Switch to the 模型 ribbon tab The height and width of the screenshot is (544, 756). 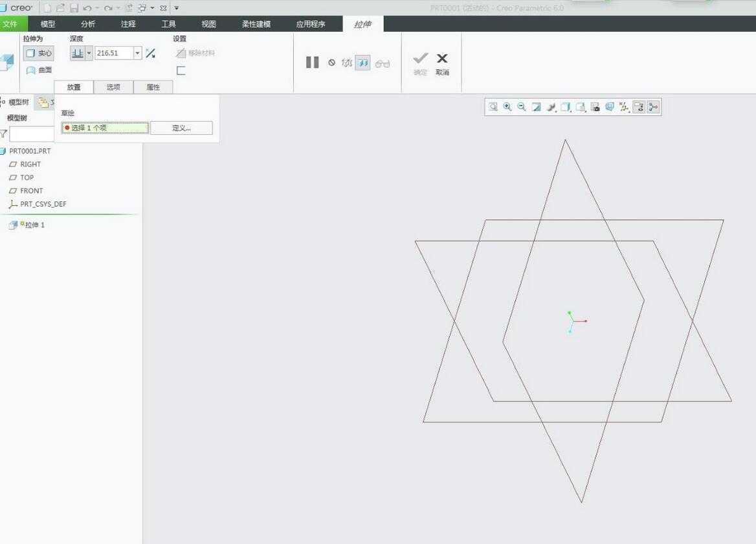coord(48,24)
